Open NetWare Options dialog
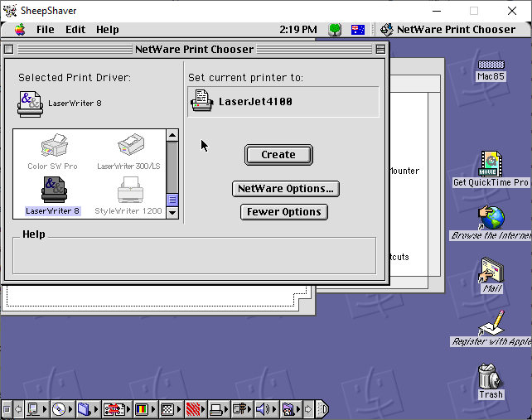The height and width of the screenshot is (420, 532). point(286,189)
